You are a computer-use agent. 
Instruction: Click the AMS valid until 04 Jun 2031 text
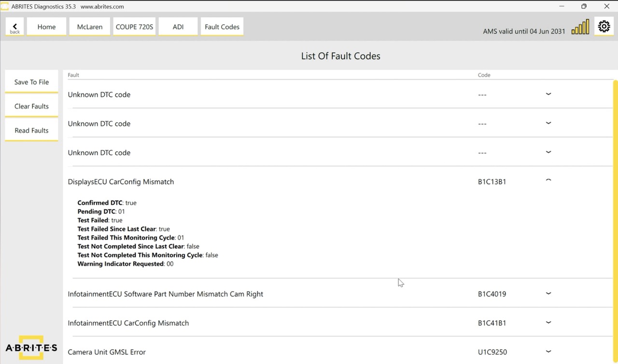click(x=524, y=31)
